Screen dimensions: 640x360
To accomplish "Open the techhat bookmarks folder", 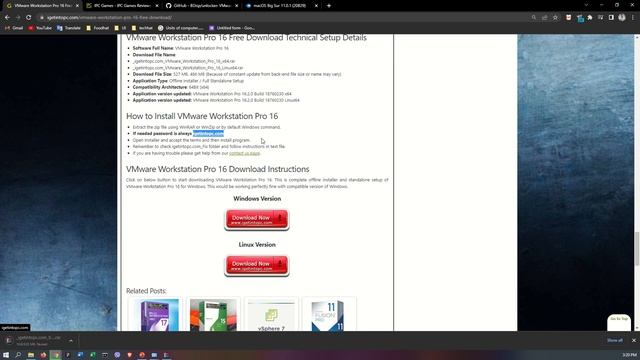I will (142, 28).
